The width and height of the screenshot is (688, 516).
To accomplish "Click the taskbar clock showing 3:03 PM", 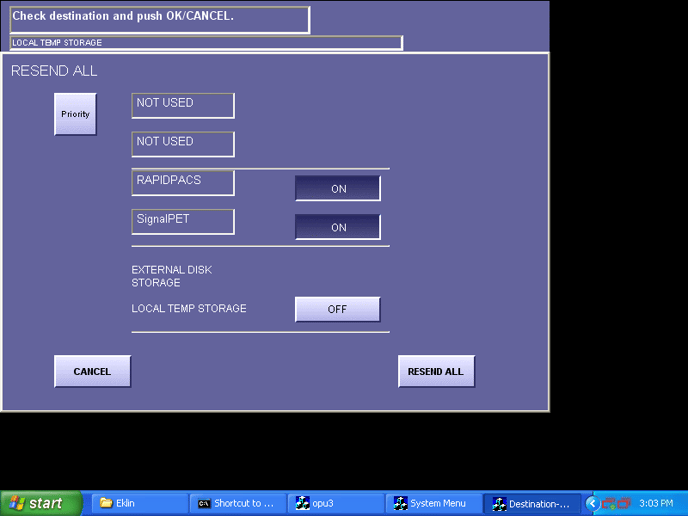I will [655, 503].
